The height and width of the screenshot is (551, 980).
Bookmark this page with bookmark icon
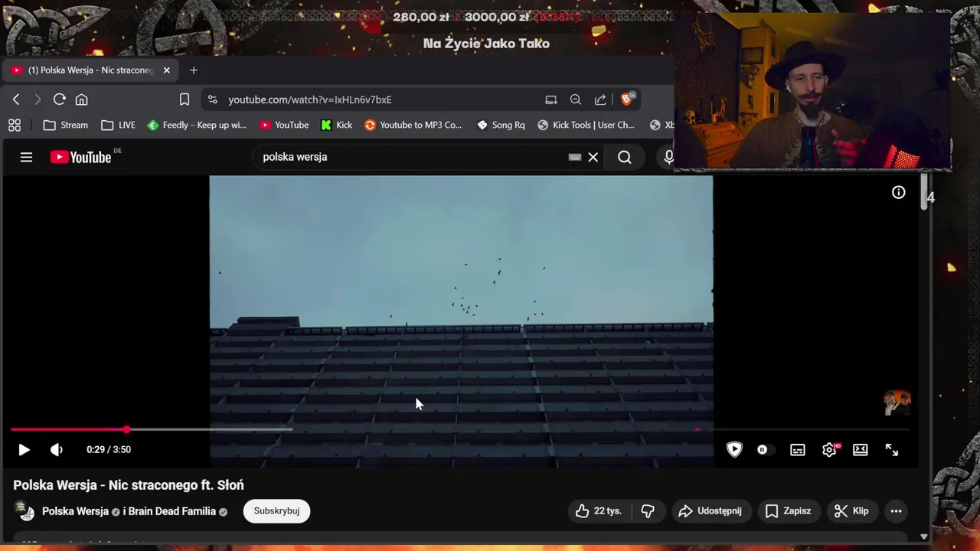[x=185, y=99]
